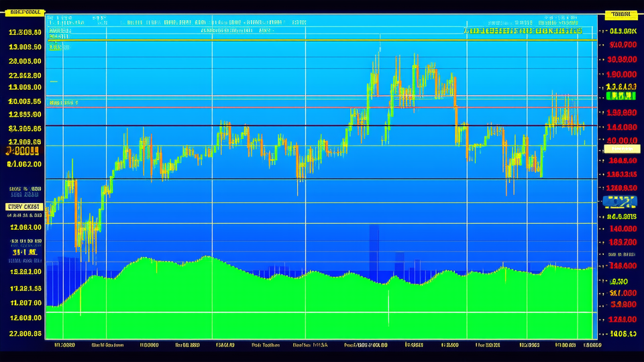
Task: Click the last date label on the bottom axis
Action: [592, 345]
